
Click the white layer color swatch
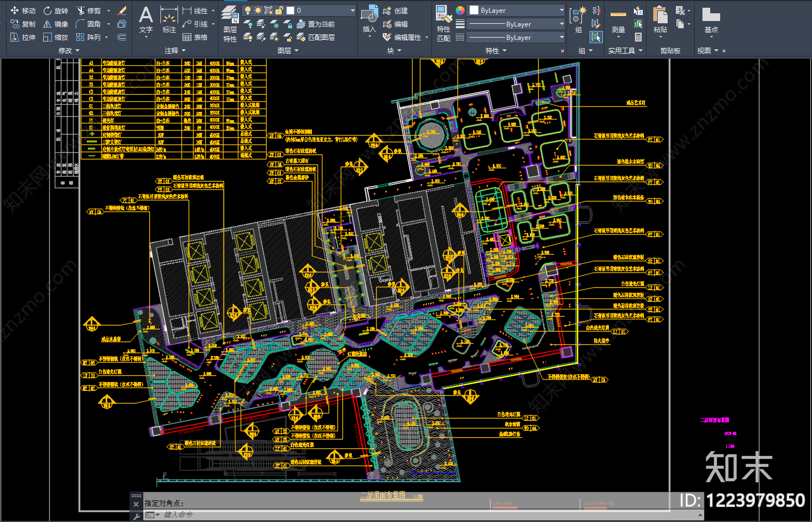(290, 11)
